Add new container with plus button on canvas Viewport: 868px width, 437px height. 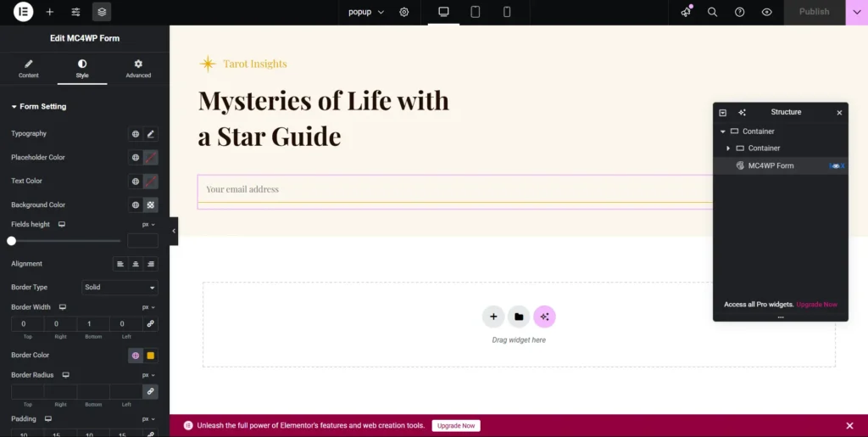click(493, 317)
